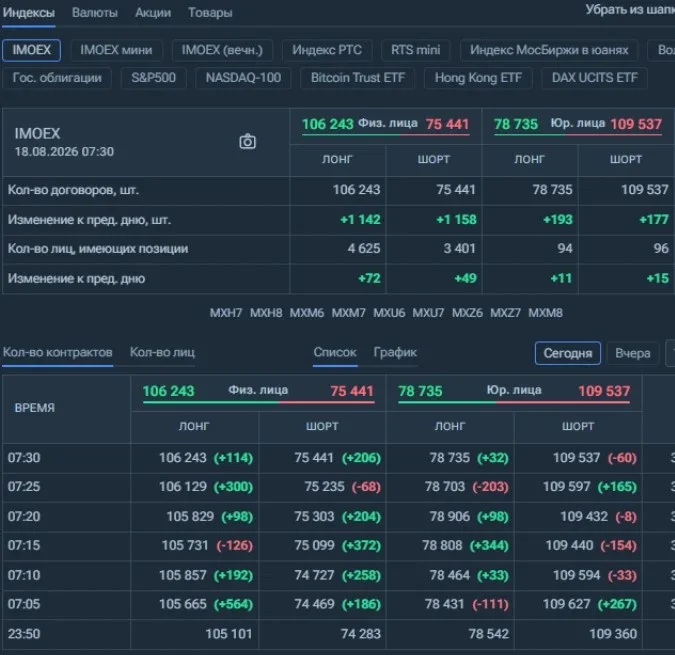Click the +1 158 change value
This screenshot has width=675, height=655.
[456, 219]
